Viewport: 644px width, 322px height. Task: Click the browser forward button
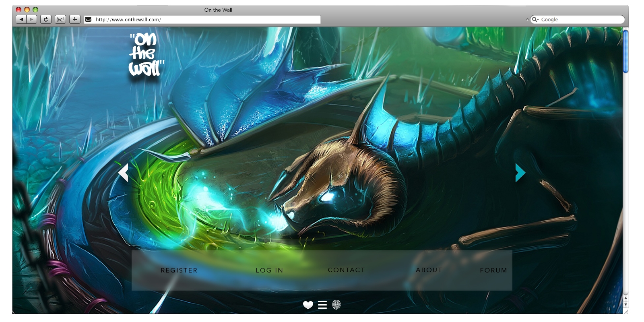coord(32,19)
